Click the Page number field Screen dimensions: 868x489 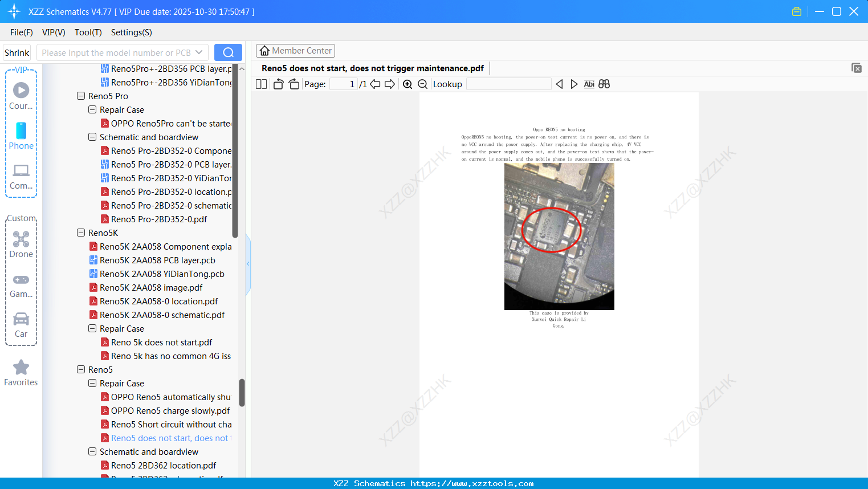coord(344,84)
